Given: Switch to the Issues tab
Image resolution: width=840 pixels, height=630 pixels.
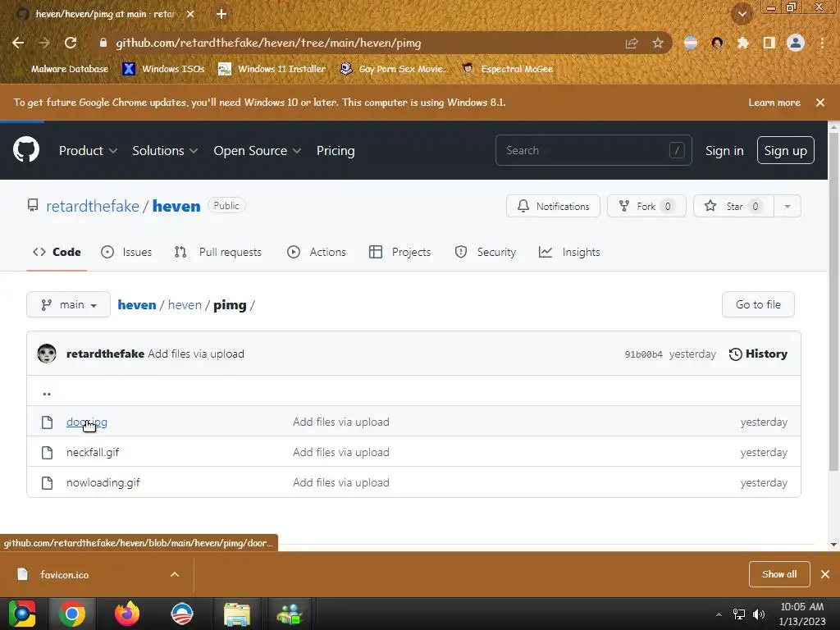Looking at the screenshot, I should tap(126, 252).
